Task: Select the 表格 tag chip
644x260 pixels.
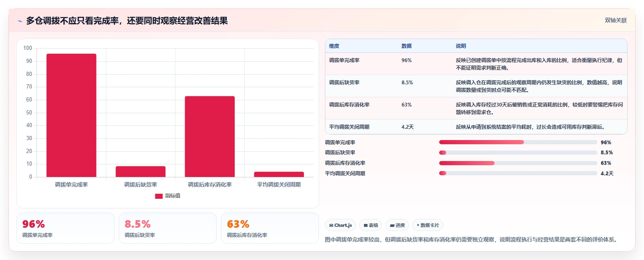Action: (x=371, y=225)
